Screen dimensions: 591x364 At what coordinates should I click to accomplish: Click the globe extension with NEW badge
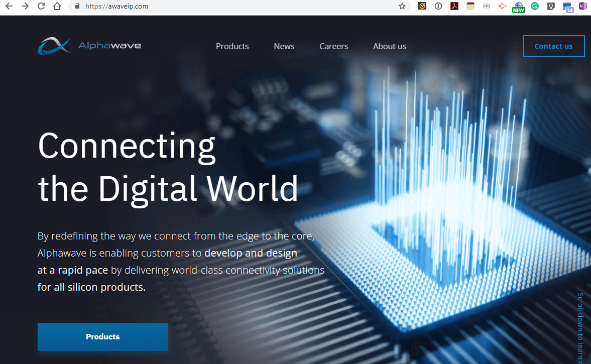(x=519, y=6)
